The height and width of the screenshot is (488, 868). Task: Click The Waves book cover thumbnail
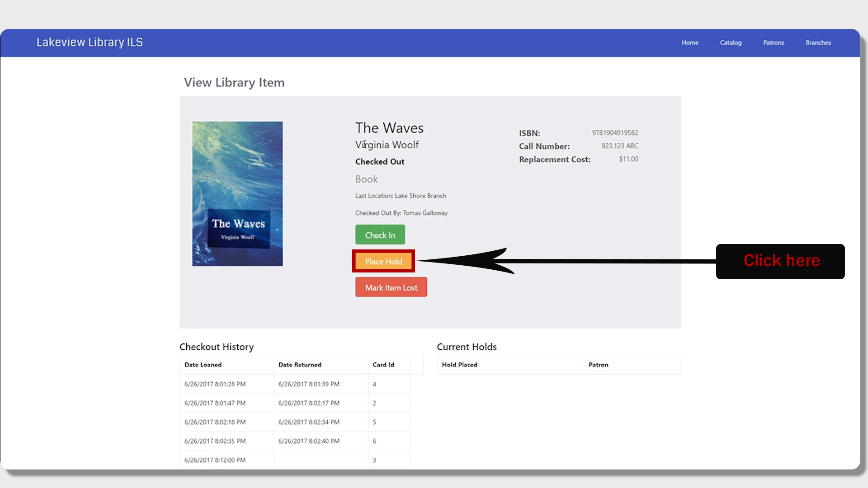pos(237,193)
